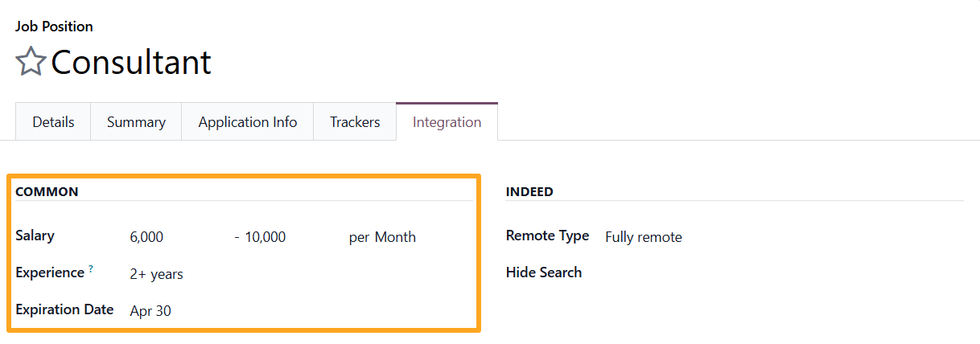
Task: Click the COMMON section header
Action: pyautogui.click(x=47, y=191)
